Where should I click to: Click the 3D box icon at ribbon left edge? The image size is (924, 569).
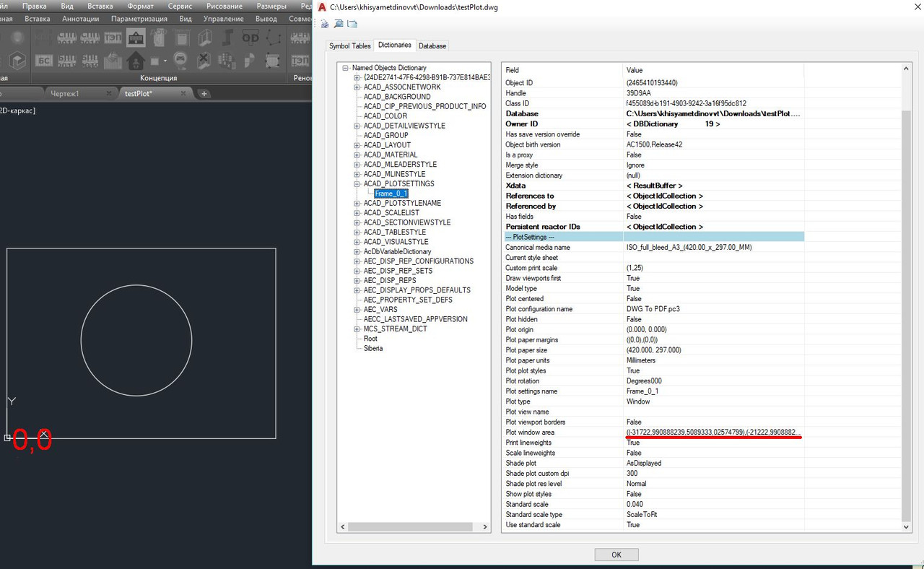17,60
